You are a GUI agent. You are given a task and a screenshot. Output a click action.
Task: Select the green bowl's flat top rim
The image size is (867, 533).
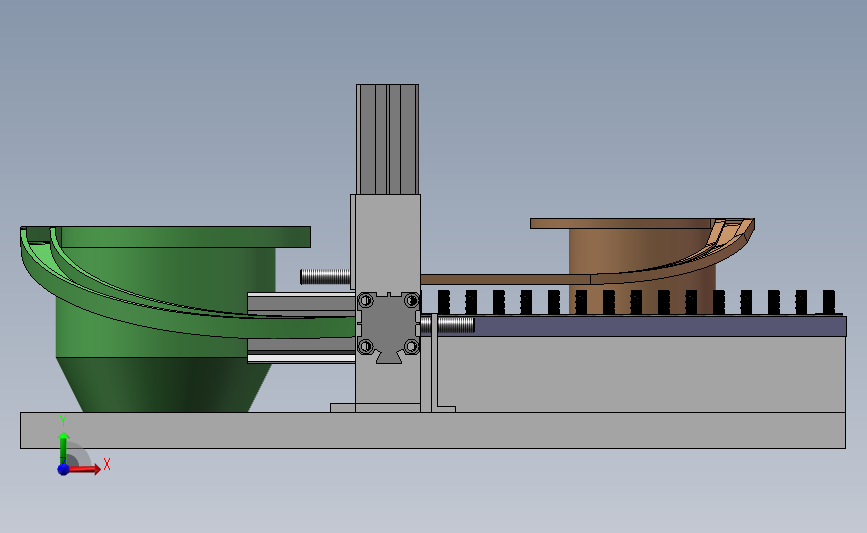pyautogui.click(x=185, y=237)
